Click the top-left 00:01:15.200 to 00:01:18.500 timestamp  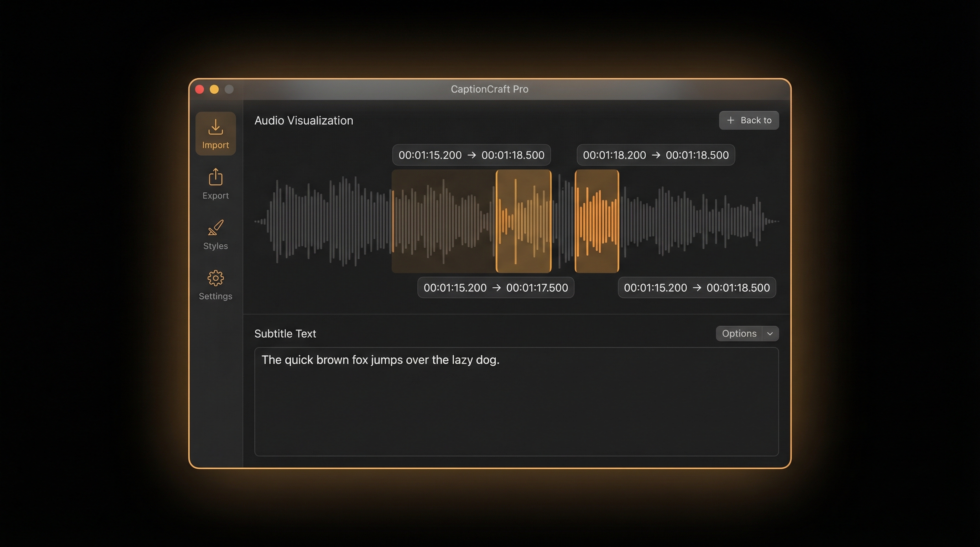pyautogui.click(x=471, y=155)
